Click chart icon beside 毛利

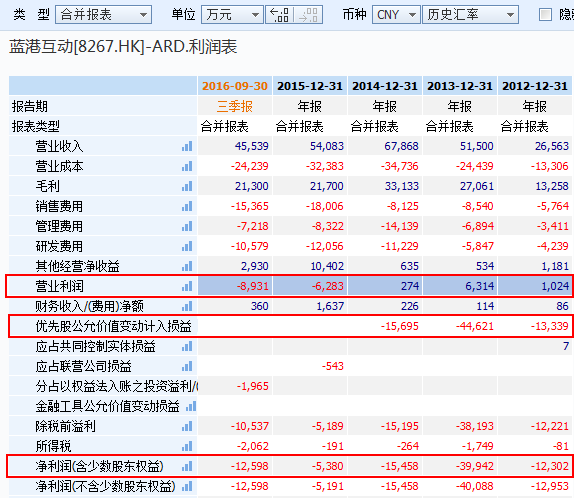pyautogui.click(x=187, y=186)
